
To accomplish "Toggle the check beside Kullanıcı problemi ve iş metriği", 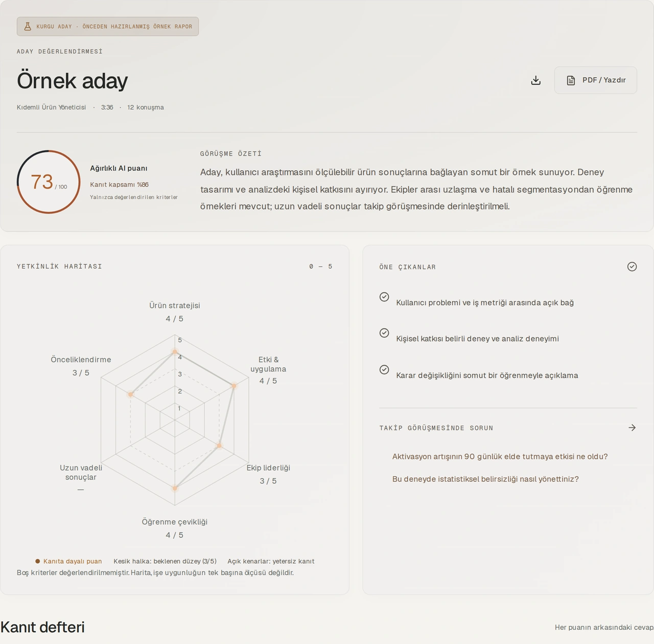I will [384, 297].
